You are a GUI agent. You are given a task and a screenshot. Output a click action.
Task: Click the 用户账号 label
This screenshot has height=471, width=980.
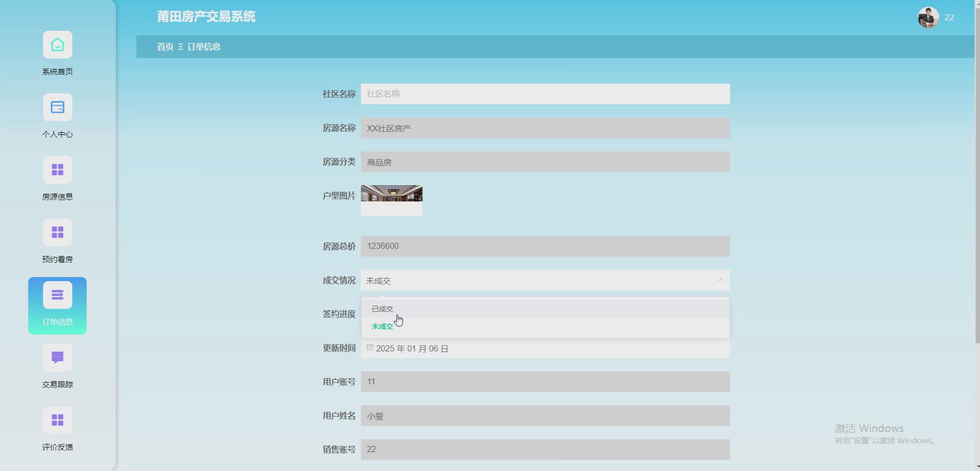pos(339,382)
